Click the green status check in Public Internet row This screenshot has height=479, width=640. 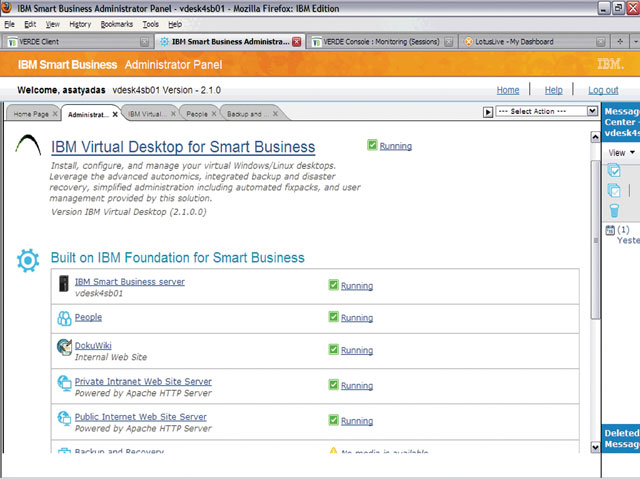pos(333,420)
